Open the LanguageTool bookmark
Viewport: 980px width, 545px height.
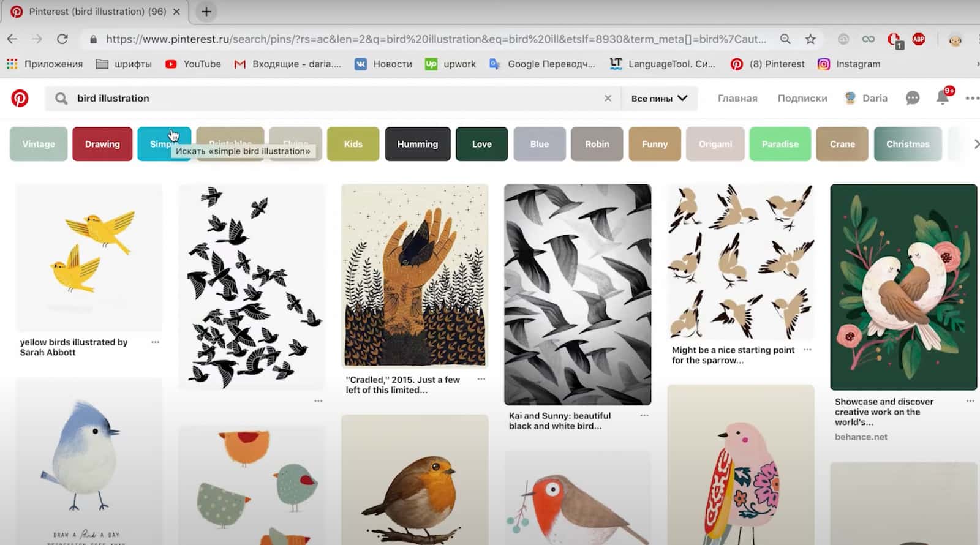tap(663, 64)
